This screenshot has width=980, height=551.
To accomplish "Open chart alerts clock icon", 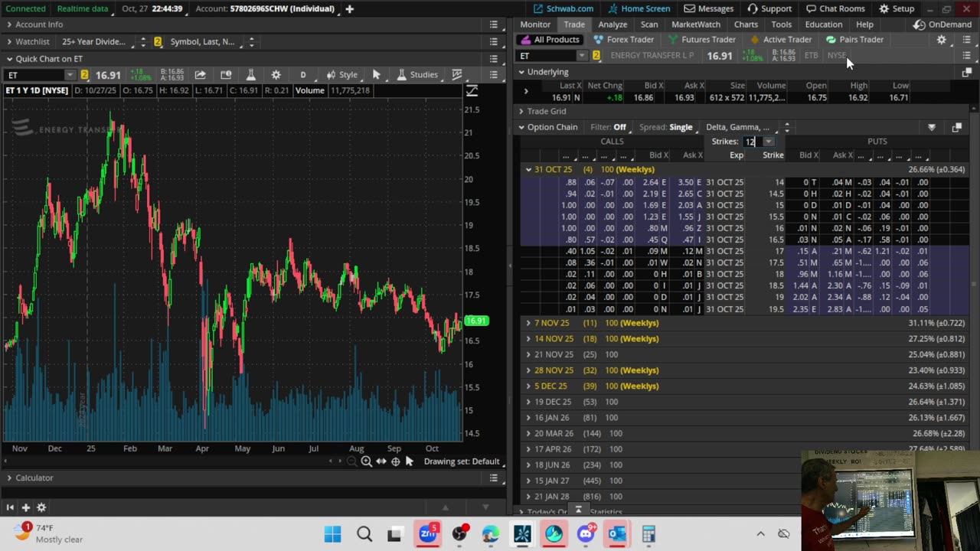I will (226, 75).
